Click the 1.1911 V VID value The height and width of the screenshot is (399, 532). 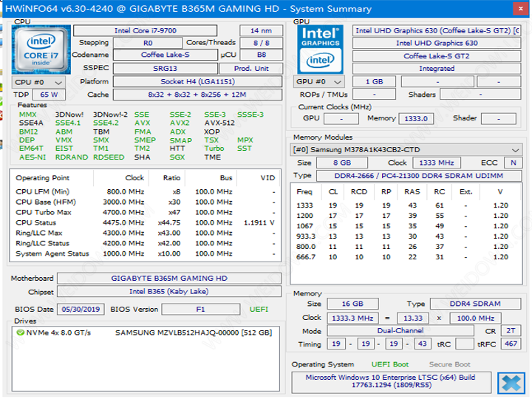click(259, 223)
